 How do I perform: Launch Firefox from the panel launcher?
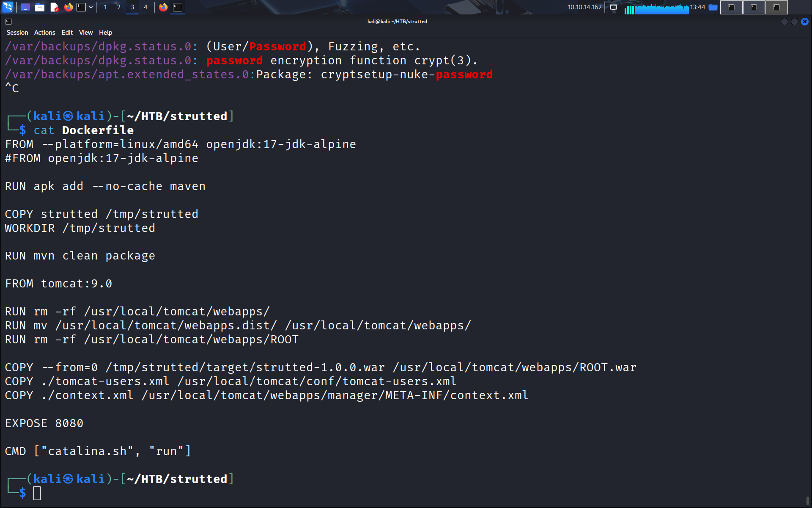click(68, 7)
